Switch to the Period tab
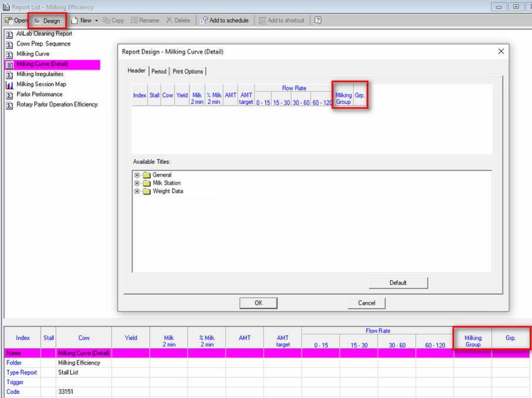This screenshot has height=398, width=532. point(158,72)
